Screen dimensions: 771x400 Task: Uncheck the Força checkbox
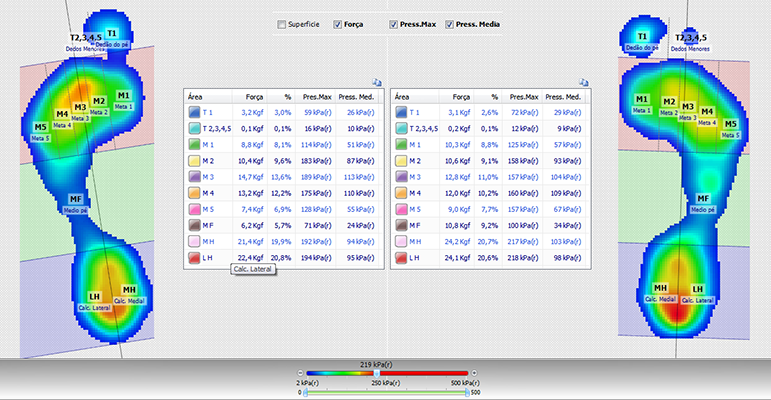(337, 24)
